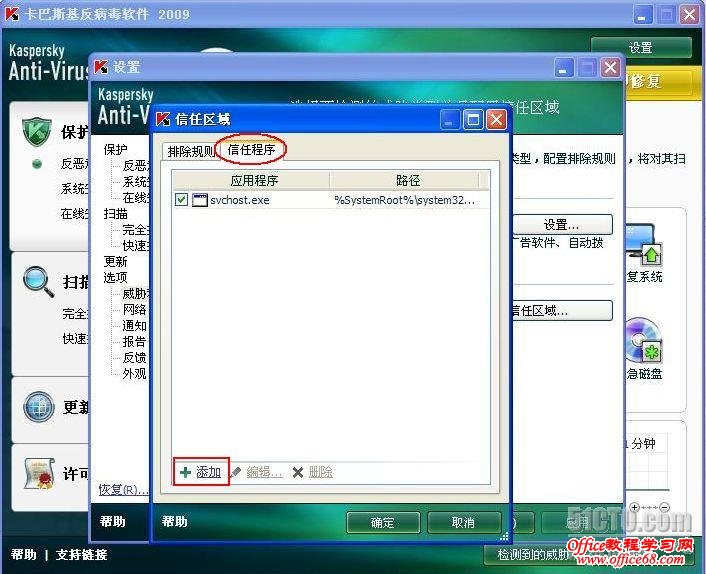
Task: Select 保护 in the settings tree
Action: [116, 149]
